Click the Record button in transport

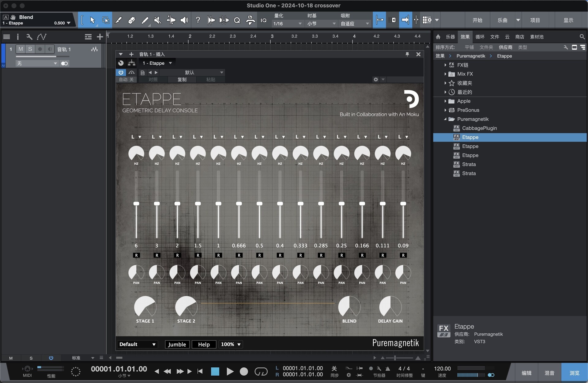coord(244,372)
